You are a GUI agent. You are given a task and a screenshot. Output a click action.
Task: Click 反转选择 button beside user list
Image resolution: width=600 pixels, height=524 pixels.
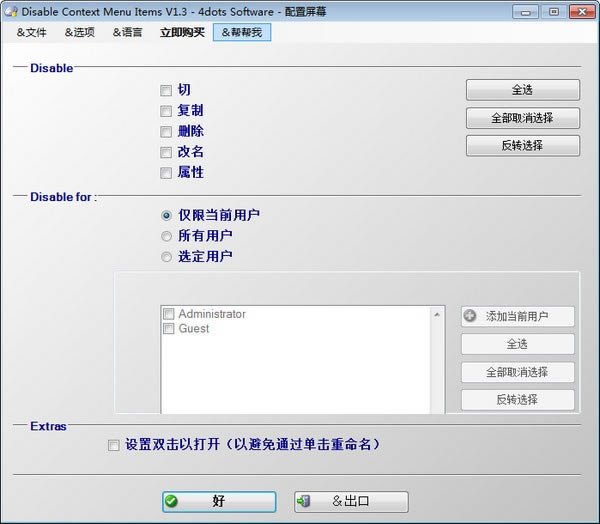pos(518,400)
